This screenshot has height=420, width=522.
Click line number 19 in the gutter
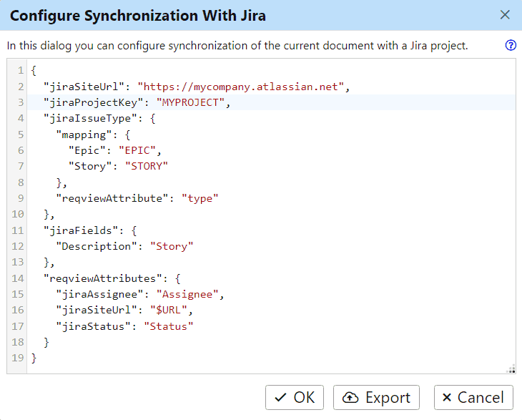(19, 358)
